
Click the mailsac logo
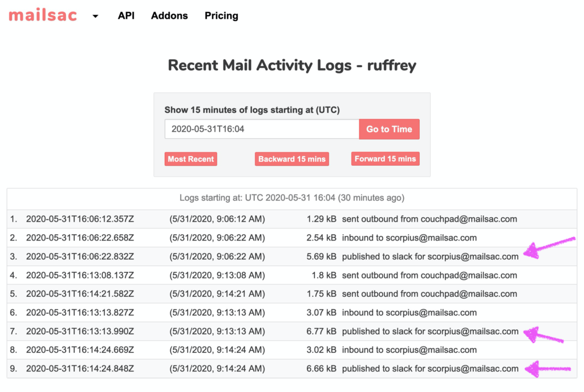43,15
